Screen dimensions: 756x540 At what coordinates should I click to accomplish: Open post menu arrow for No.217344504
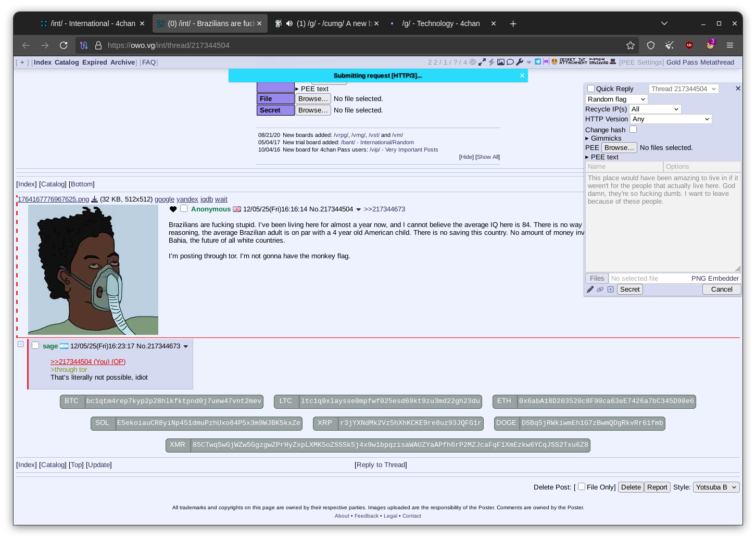pos(358,210)
